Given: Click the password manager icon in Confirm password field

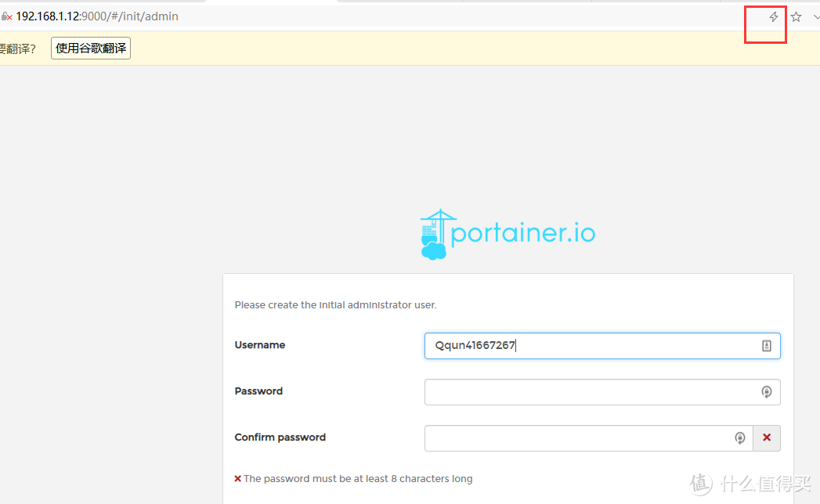Looking at the screenshot, I should click(x=739, y=438).
